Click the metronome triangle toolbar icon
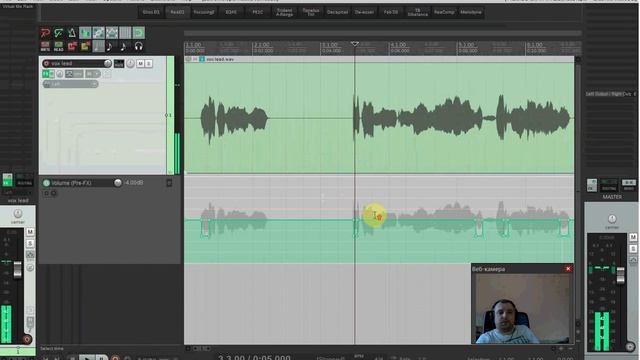640x360 pixels. pyautogui.click(x=72, y=33)
